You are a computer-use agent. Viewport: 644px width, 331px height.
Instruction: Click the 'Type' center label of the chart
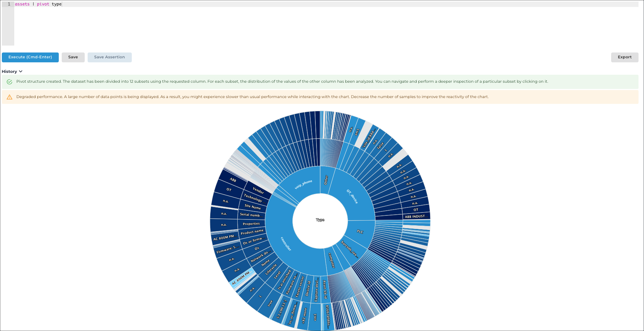320,220
